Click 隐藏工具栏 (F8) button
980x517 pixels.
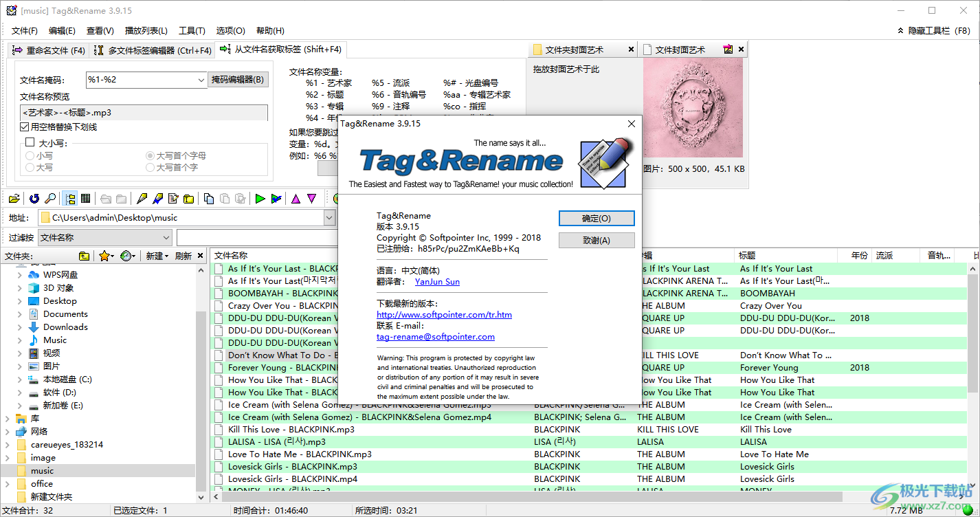(x=934, y=30)
